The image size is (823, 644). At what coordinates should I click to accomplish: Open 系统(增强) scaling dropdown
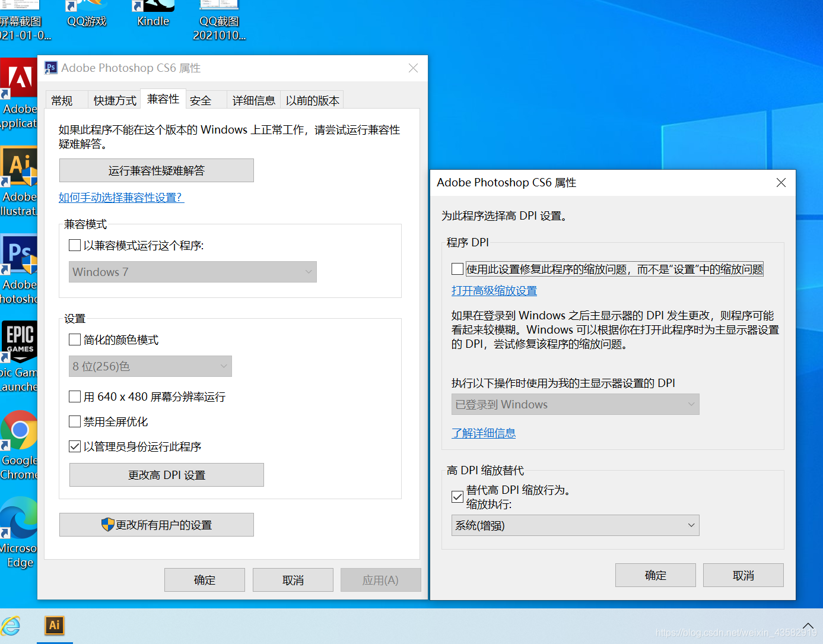tap(576, 525)
